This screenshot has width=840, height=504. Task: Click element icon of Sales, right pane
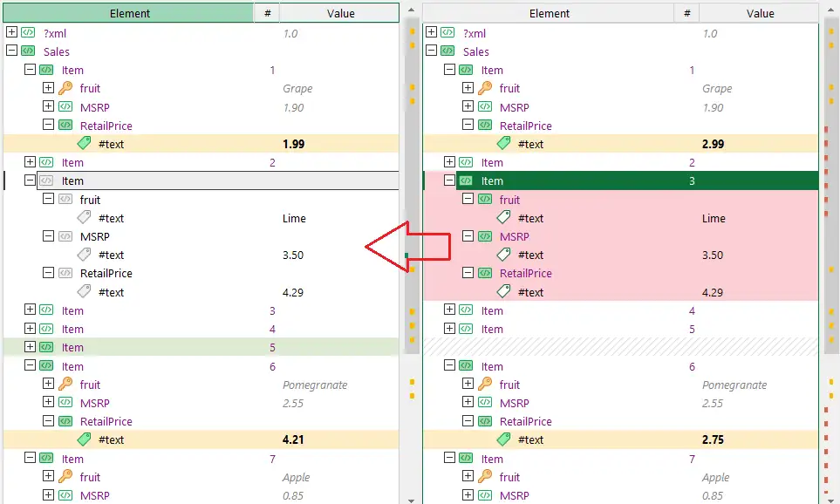point(447,51)
